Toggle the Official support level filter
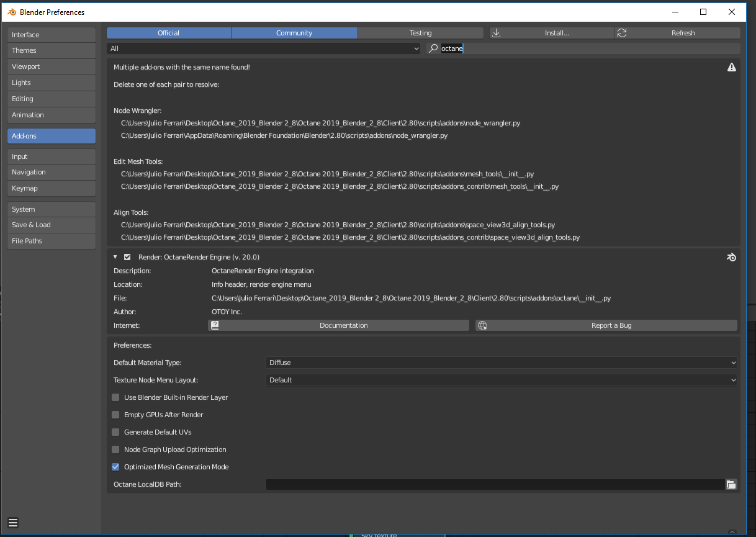Viewport: 756px width, 537px height. [169, 33]
